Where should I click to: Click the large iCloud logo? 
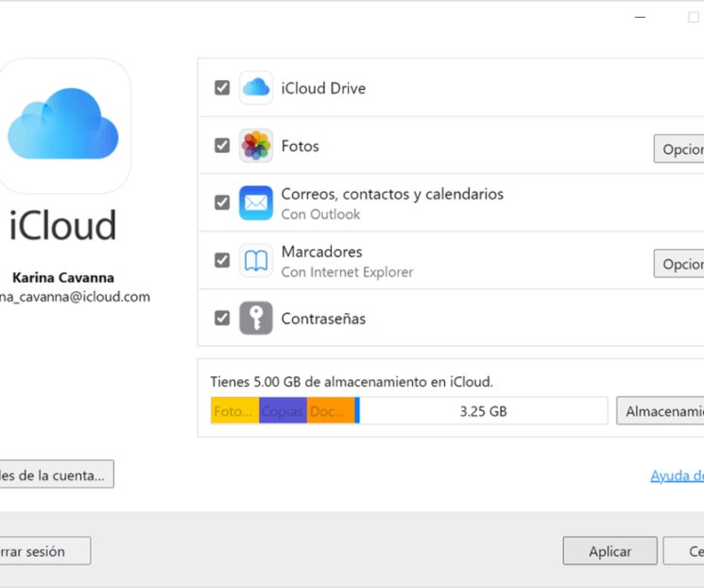pos(63,126)
